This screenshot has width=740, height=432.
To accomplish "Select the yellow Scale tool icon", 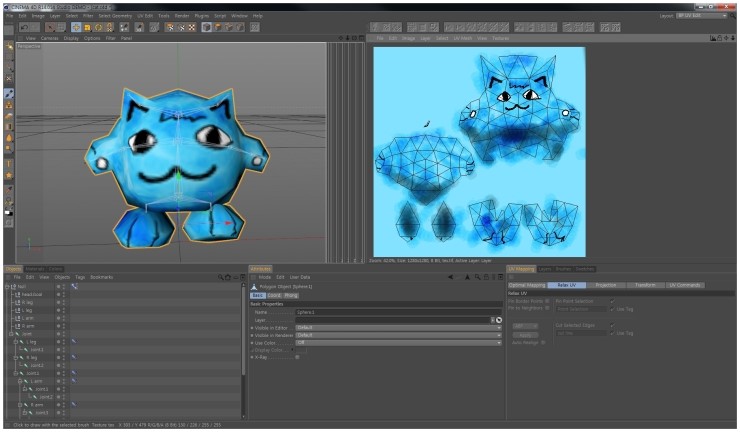I will [87, 27].
